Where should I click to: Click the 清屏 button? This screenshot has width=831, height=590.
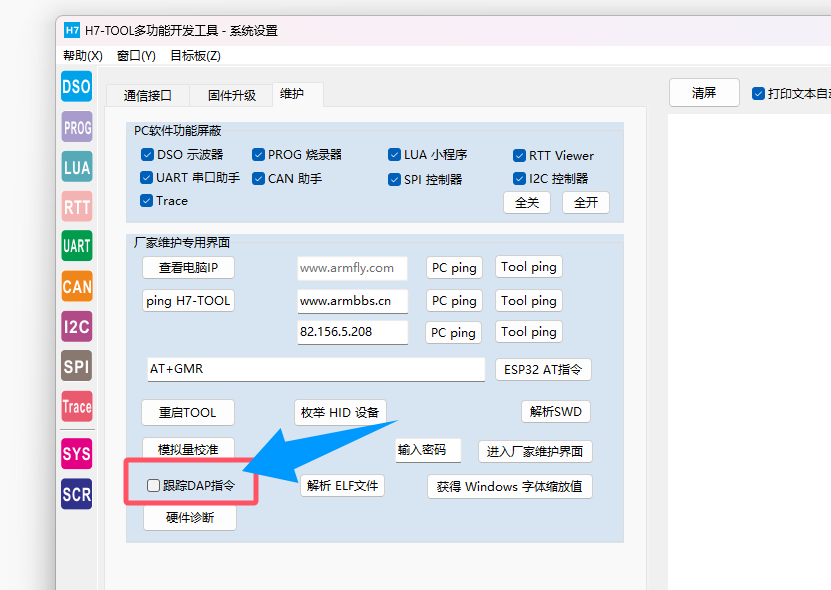pyautogui.click(x=704, y=93)
